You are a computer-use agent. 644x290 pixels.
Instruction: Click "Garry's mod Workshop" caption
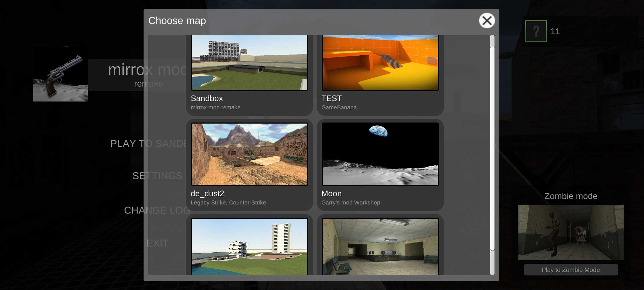pos(351,203)
